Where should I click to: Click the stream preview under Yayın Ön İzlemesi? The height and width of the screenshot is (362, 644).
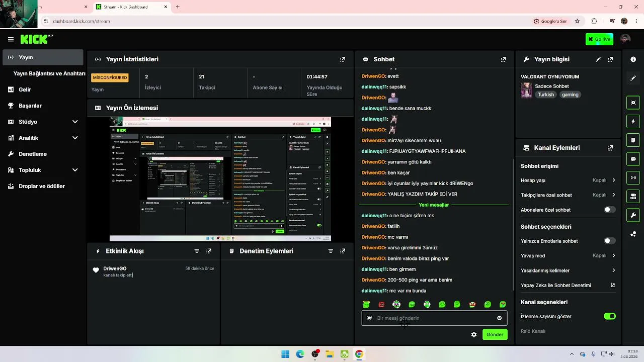pyautogui.click(x=220, y=179)
